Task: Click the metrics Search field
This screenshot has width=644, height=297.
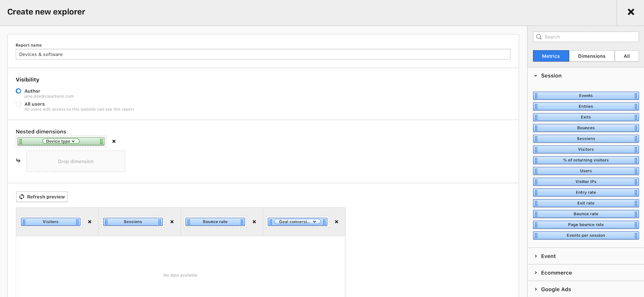Action: click(586, 37)
